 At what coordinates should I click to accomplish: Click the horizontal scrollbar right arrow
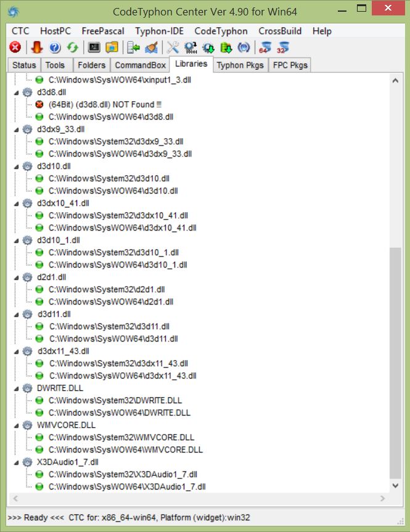[383, 499]
